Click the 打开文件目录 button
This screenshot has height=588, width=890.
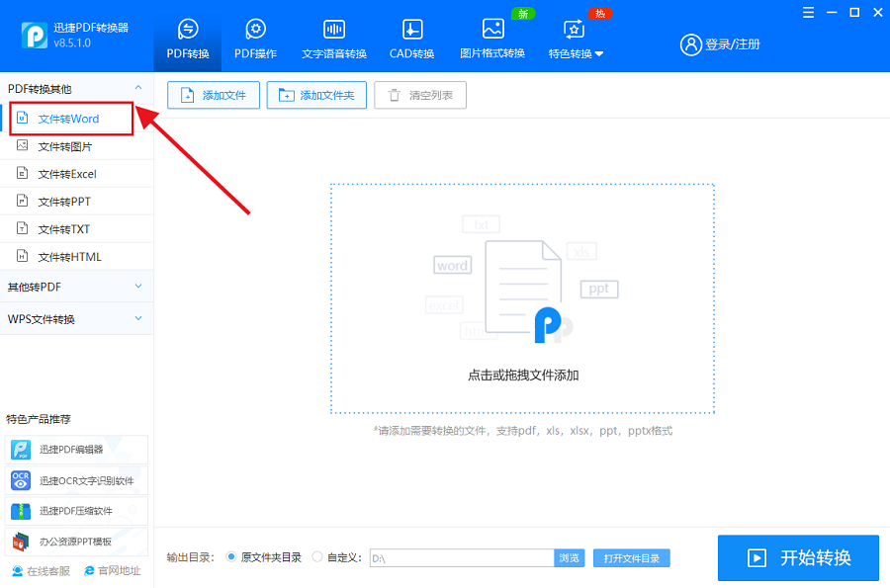click(632, 558)
